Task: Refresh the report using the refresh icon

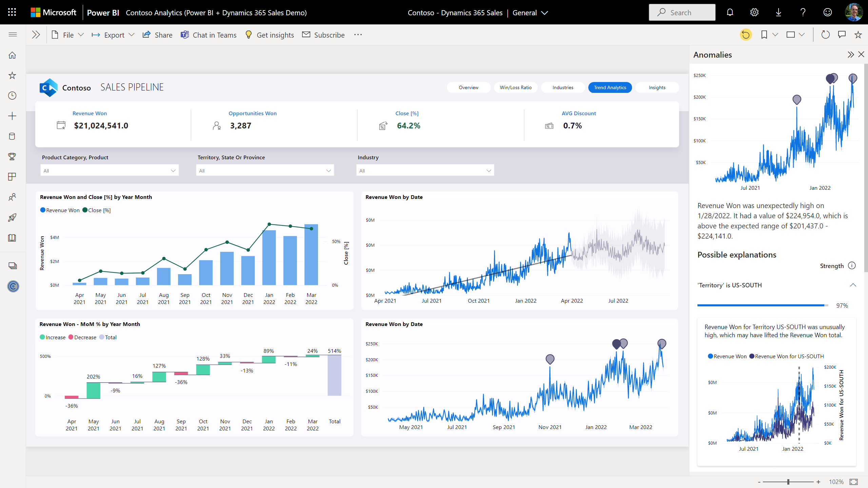Action: pyautogui.click(x=825, y=34)
